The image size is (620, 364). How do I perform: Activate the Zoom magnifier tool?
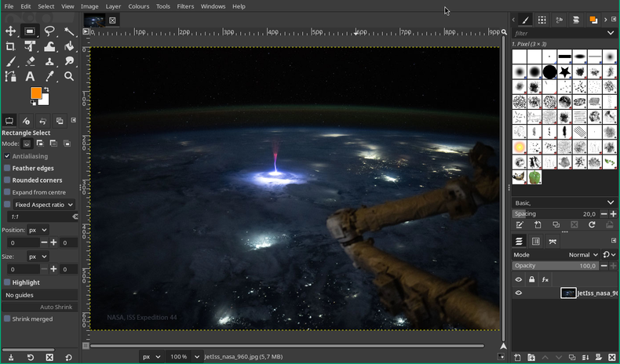(x=69, y=76)
